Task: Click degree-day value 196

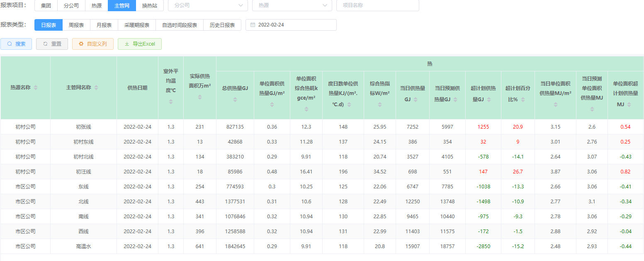Action: pos(343,172)
